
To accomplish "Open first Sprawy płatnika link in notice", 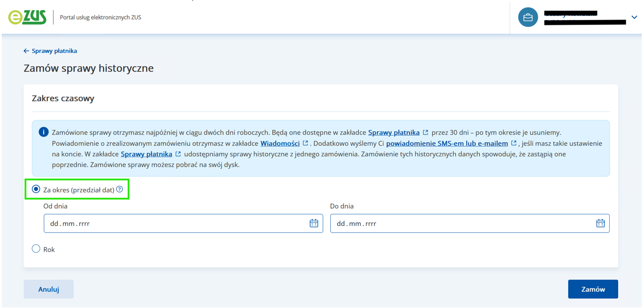I will point(394,132).
